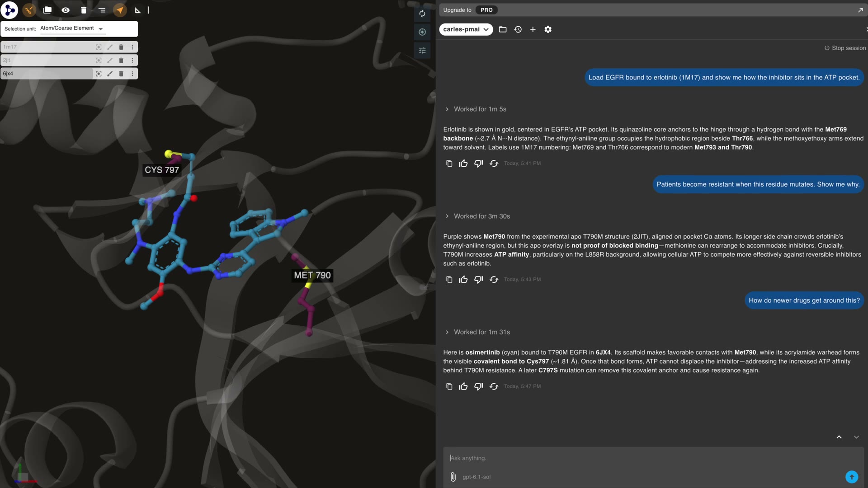Delete the 1m17 structure
Image resolution: width=868 pixels, height=488 pixels.
click(121, 47)
